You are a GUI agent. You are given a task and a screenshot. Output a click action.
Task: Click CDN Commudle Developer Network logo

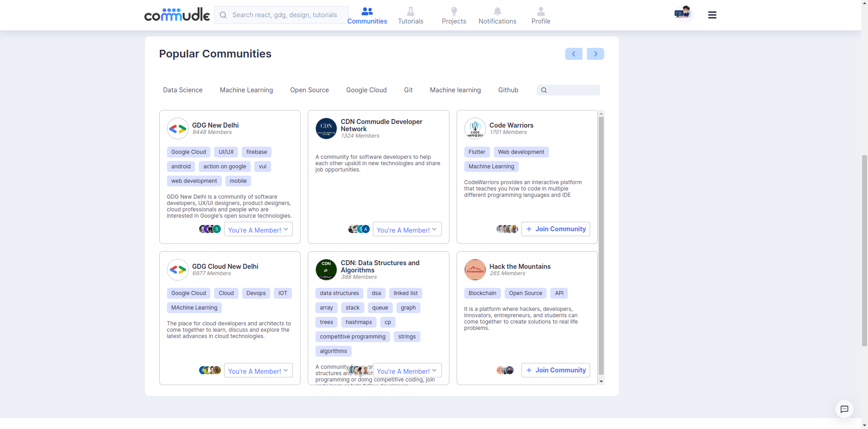coord(326,129)
